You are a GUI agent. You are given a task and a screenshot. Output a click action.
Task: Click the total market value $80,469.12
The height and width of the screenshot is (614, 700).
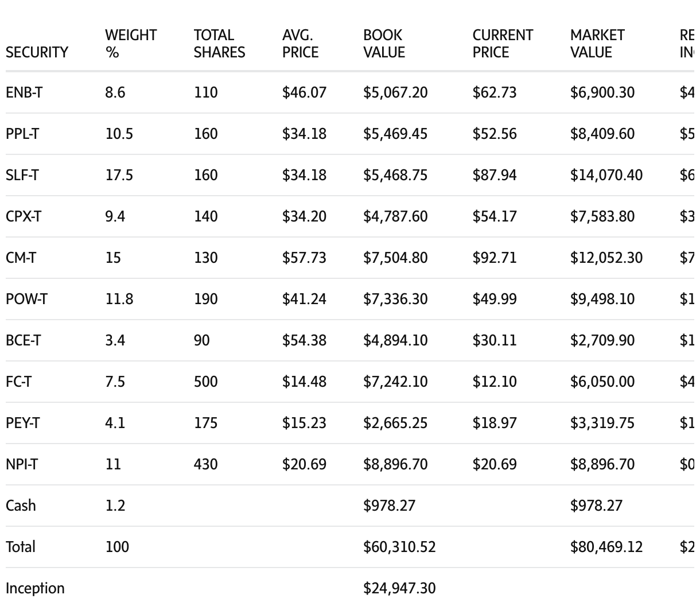pos(606,547)
